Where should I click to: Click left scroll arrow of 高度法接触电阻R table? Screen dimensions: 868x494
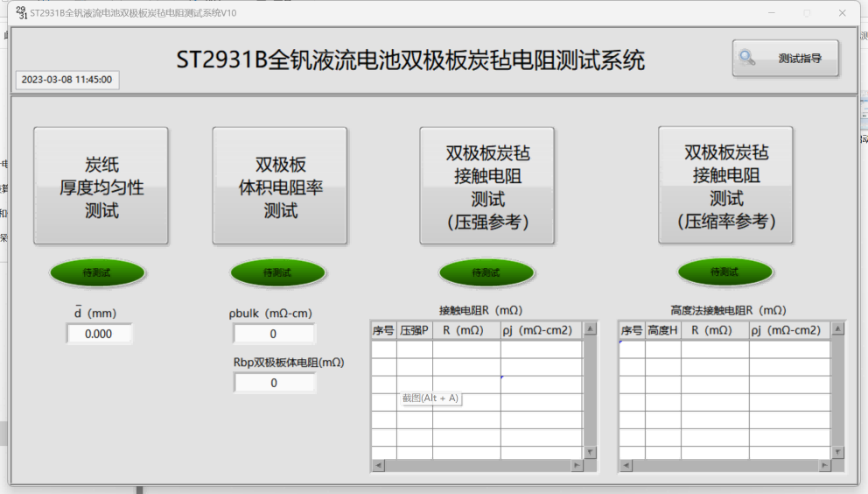click(x=626, y=466)
